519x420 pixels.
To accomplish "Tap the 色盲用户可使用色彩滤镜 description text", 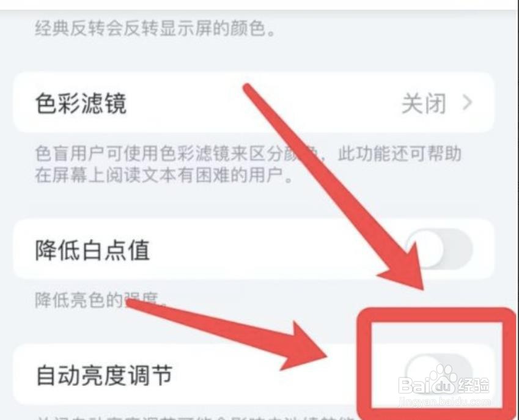I will click(248, 153).
